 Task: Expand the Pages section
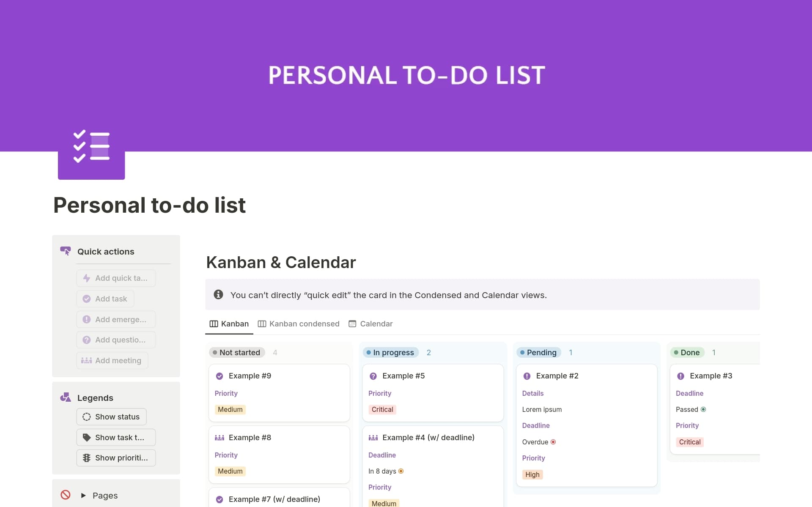83,495
